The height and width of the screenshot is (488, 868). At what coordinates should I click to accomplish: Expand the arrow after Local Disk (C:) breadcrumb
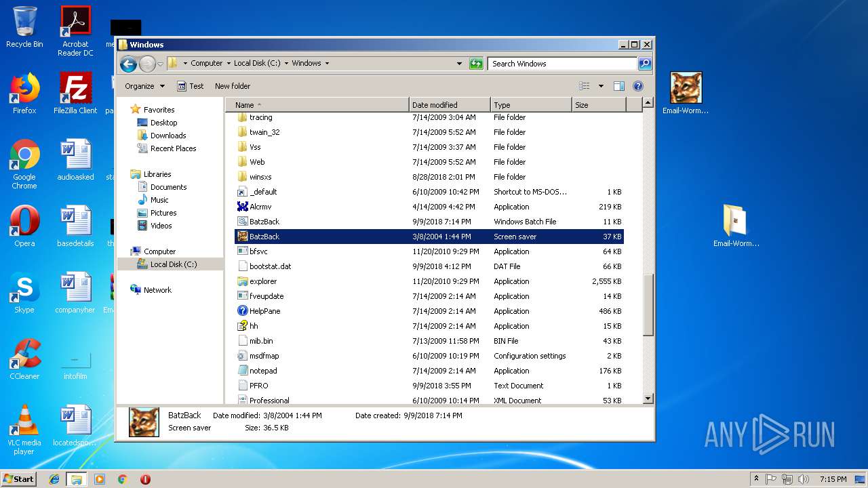[x=287, y=64]
